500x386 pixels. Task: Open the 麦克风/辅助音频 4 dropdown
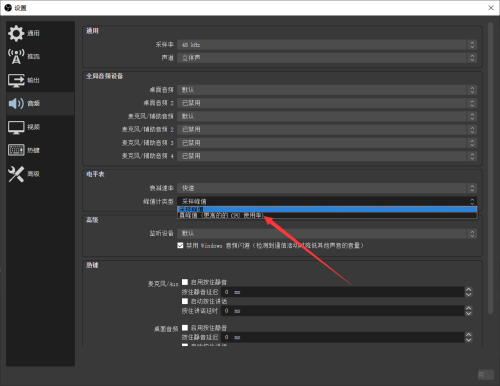point(327,156)
